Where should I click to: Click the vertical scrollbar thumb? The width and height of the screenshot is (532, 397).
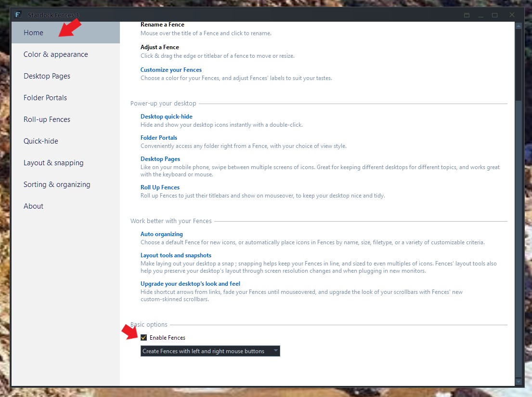pos(518,65)
